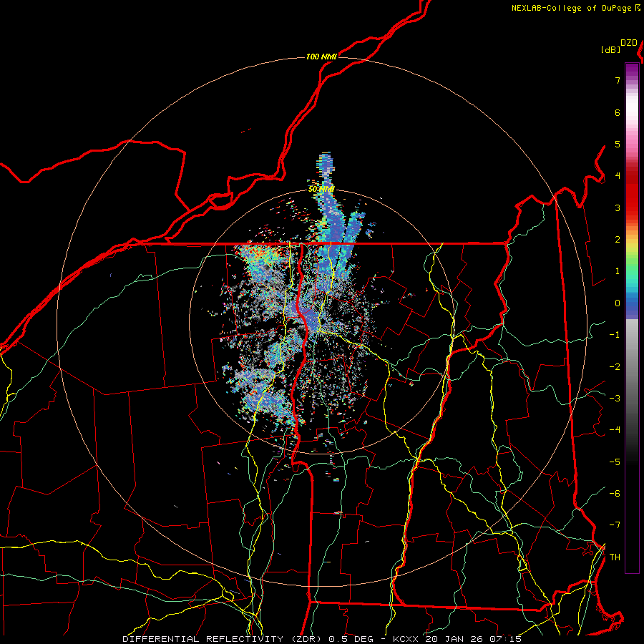
Task: Click the 2 value on the color scale
Action: 618,240
